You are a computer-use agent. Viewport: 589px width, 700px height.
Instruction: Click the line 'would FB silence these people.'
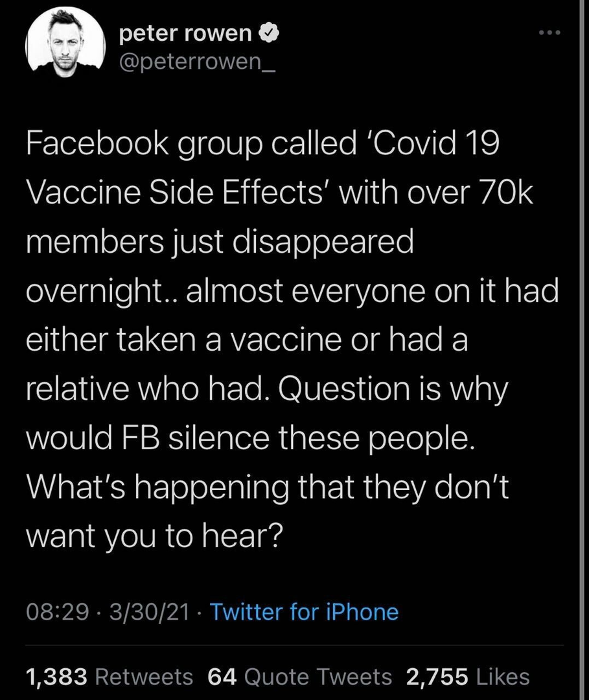[x=251, y=437]
